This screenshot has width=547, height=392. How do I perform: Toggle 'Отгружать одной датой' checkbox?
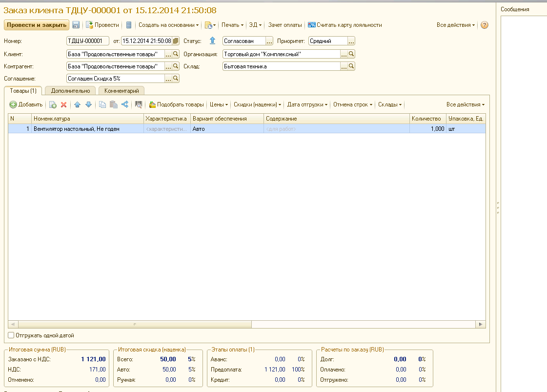point(11,335)
